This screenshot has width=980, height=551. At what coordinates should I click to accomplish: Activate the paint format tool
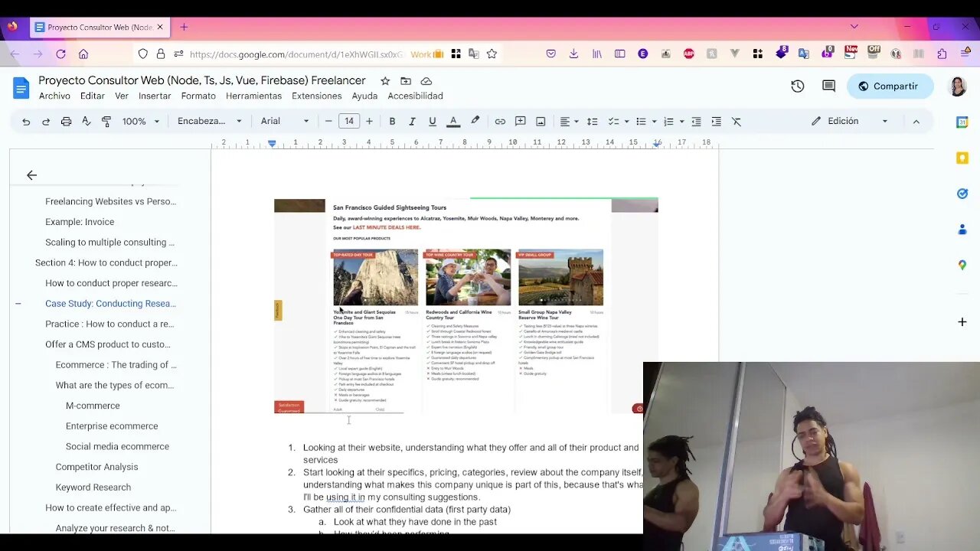tap(106, 122)
